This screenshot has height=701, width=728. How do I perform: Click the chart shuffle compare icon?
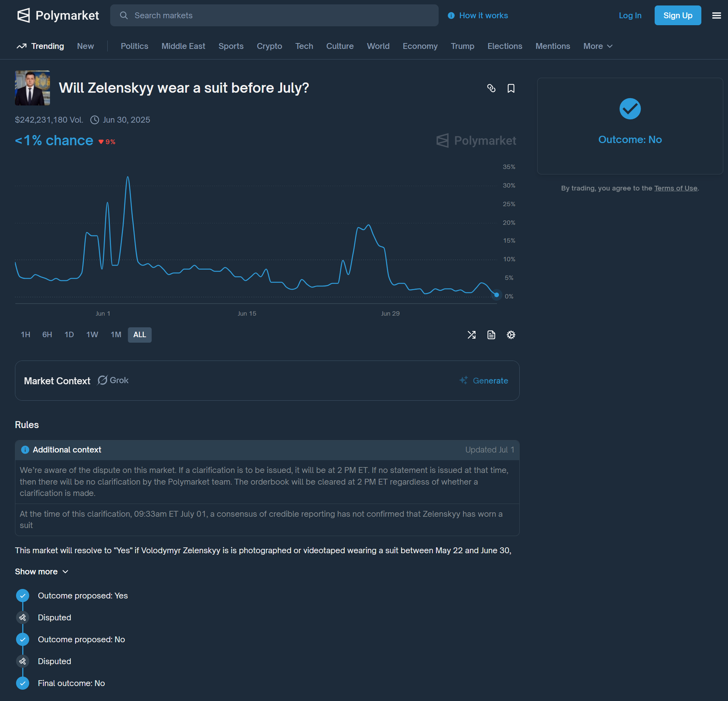[471, 335]
